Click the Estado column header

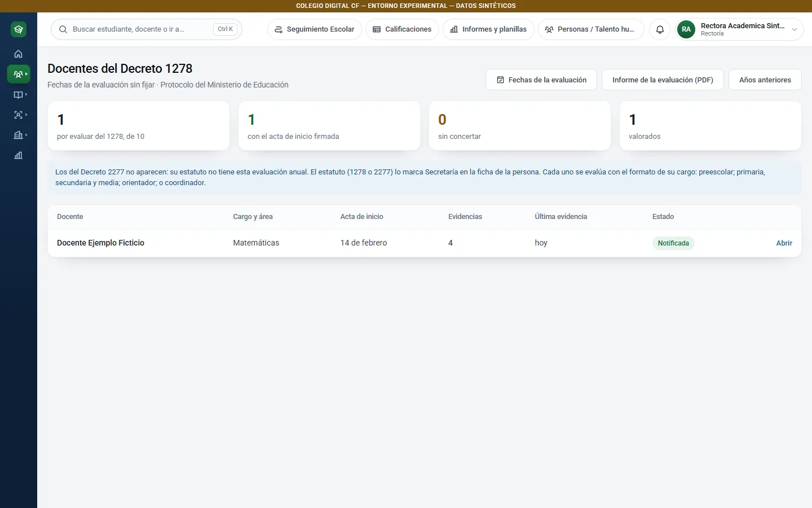(x=663, y=217)
